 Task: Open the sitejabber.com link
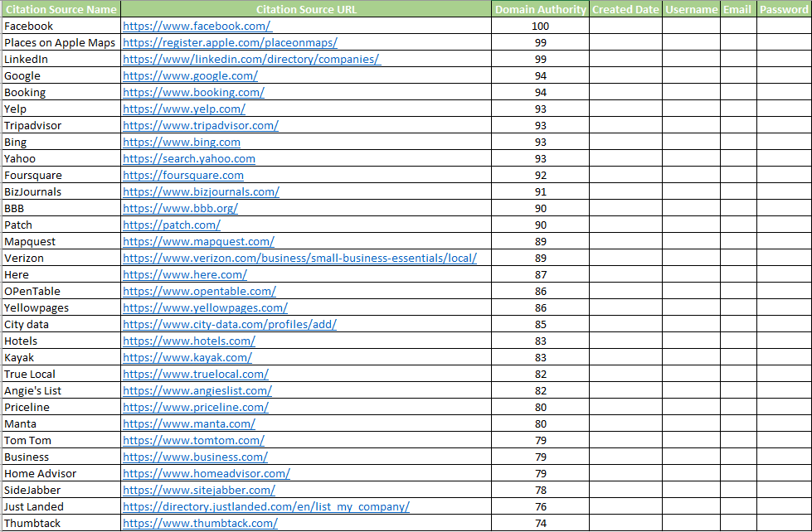[x=199, y=490]
